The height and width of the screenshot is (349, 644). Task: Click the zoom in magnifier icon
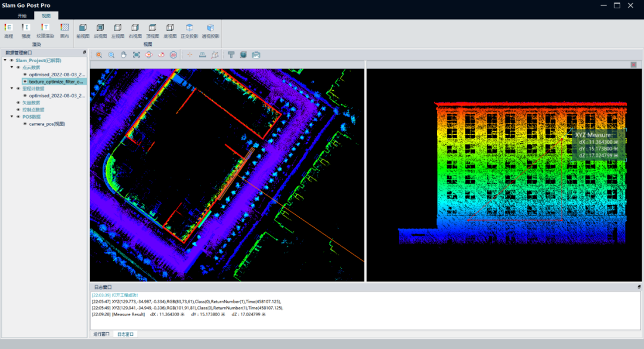[x=99, y=55]
